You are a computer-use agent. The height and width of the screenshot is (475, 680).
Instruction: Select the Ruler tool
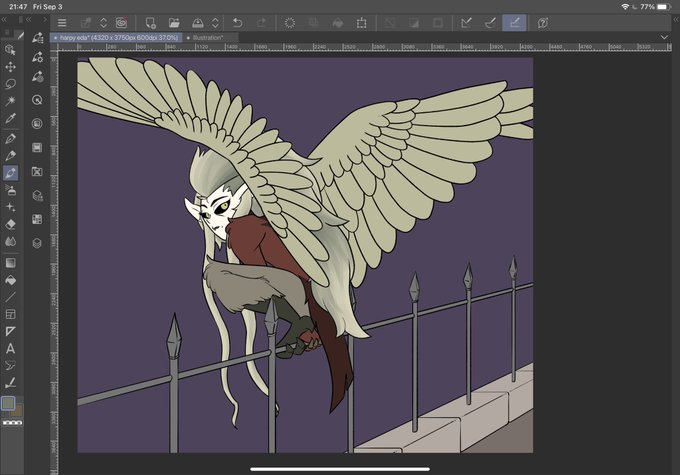coord(10,331)
